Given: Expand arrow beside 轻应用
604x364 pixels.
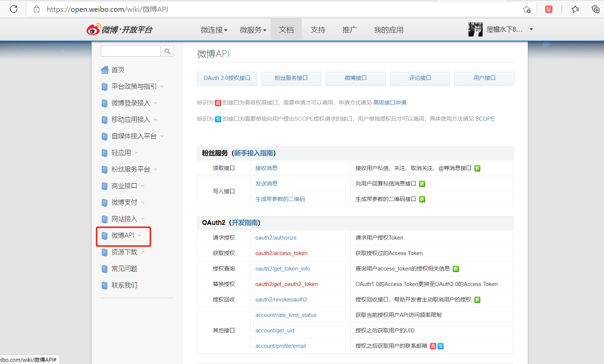Looking at the screenshot, I should (136, 153).
